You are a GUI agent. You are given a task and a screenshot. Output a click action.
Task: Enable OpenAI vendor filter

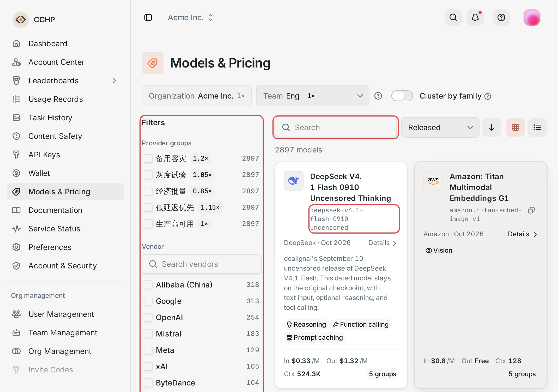[x=148, y=317]
